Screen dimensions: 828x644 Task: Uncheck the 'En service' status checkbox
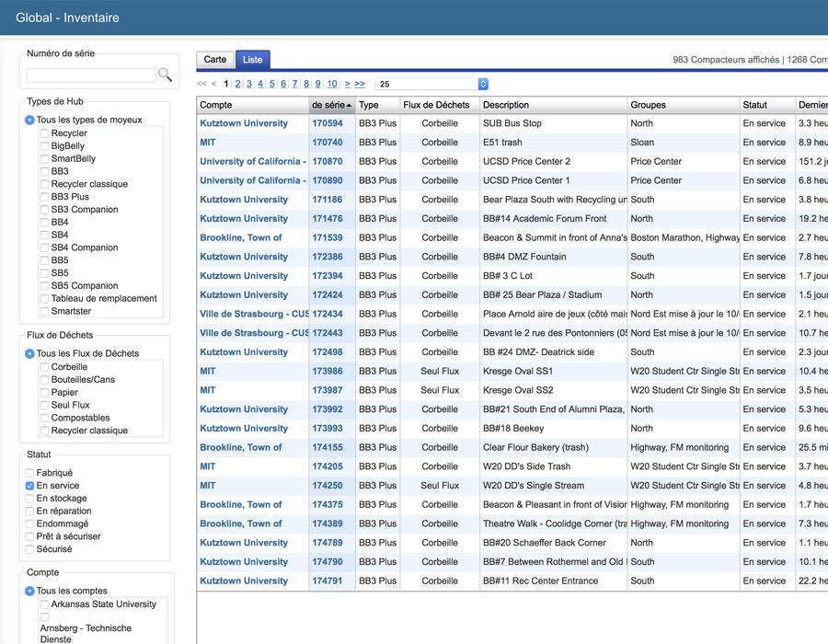(30, 486)
